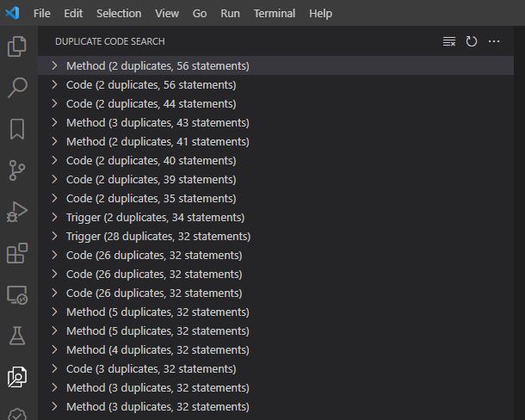Open the Edit menu
The image size is (525, 420).
tap(73, 14)
